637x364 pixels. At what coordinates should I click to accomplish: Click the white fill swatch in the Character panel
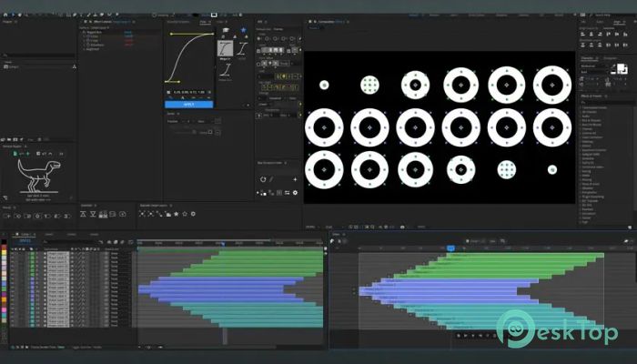click(x=620, y=67)
